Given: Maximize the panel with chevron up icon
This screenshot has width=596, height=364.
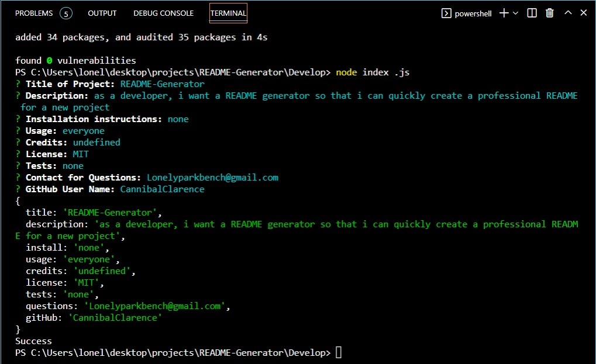Looking at the screenshot, I should pyautogui.click(x=566, y=12).
